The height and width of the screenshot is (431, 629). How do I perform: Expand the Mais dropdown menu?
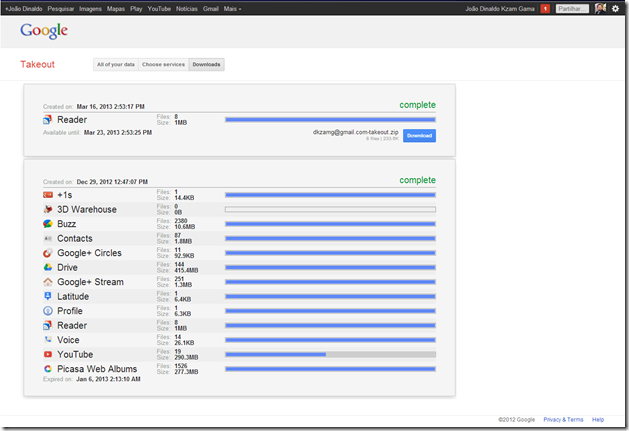(232, 8)
